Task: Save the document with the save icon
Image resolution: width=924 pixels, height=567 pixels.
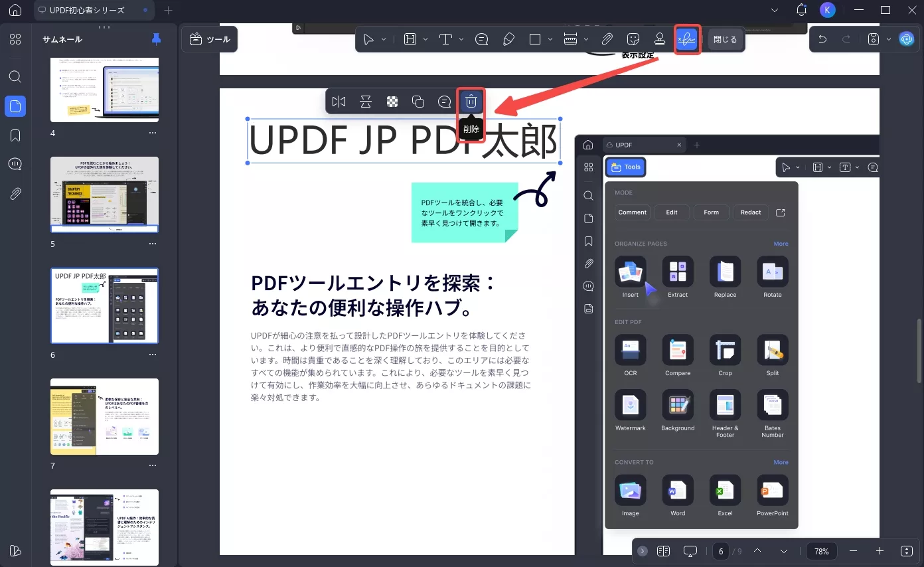Action: click(874, 39)
